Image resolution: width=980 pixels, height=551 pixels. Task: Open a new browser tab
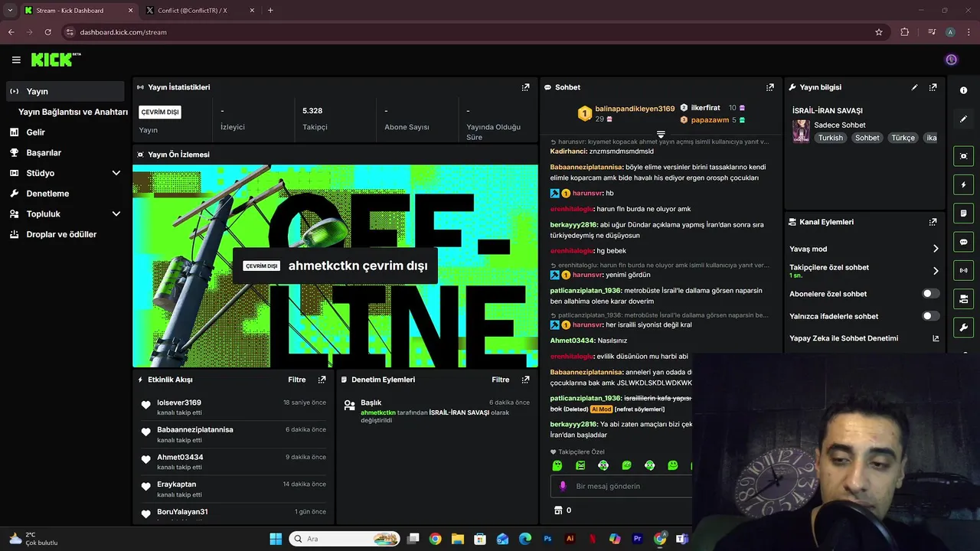tap(270, 11)
